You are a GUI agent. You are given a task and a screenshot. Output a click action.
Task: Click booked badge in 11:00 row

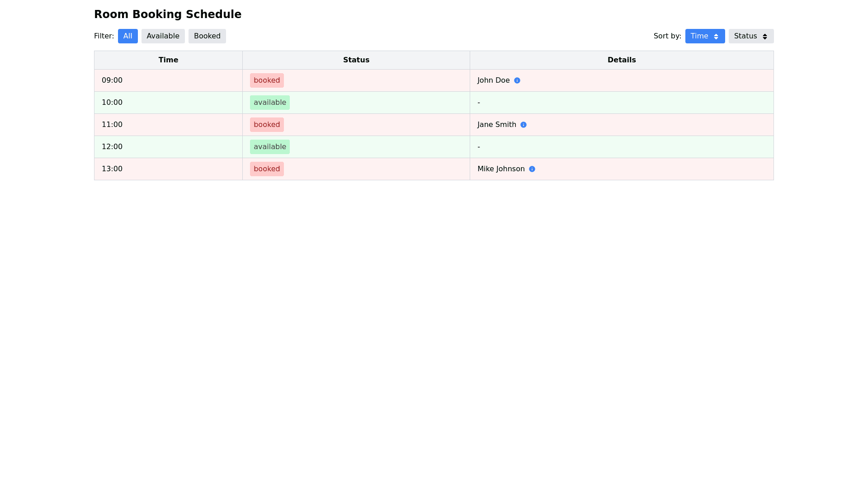(x=267, y=125)
